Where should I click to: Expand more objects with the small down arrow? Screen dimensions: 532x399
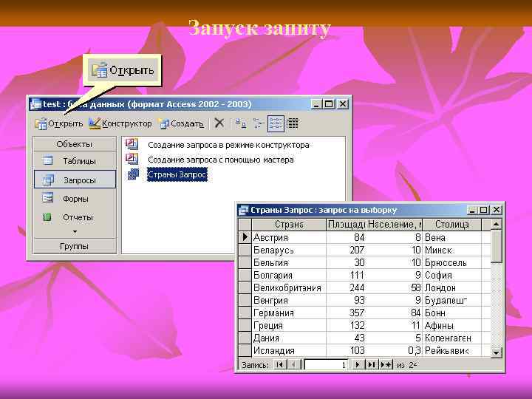(75, 232)
